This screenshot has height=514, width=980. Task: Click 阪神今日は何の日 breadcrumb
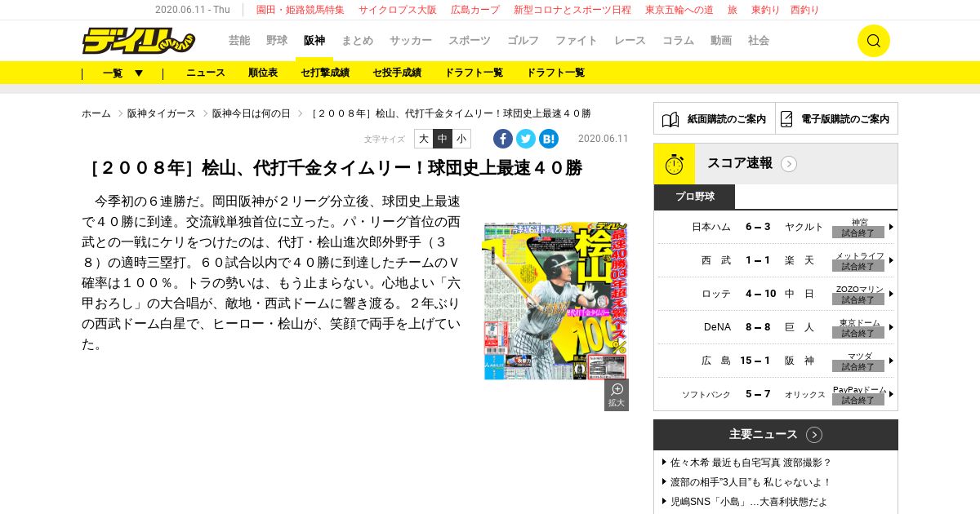pos(252,113)
